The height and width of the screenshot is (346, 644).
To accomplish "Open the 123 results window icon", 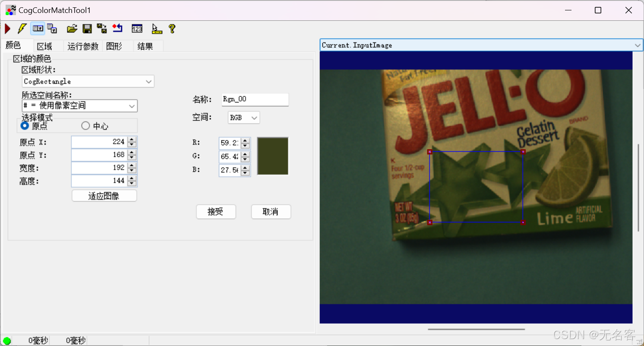I will coord(137,29).
